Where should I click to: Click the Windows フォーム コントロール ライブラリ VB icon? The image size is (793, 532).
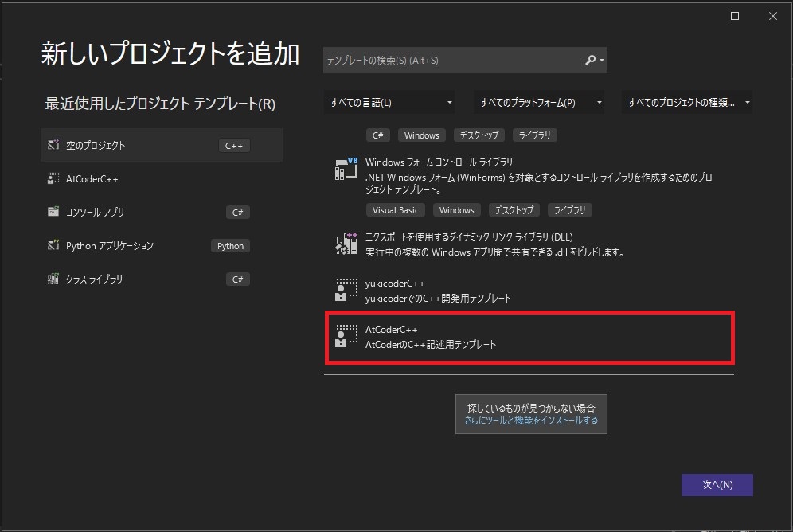tap(346, 169)
